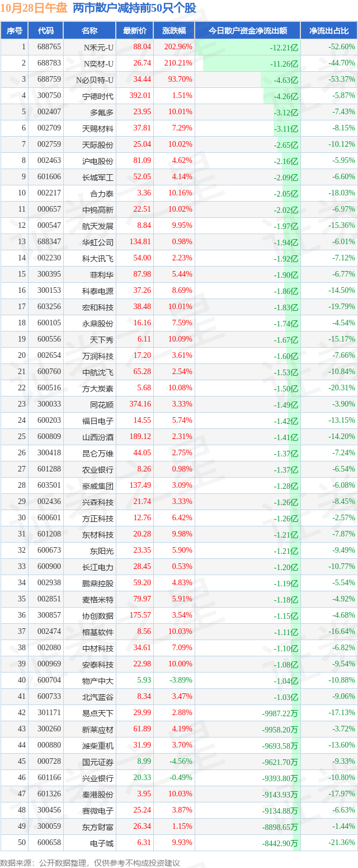The width and height of the screenshot is (358, 868).
Task: Select stock name 长城军工
Action: (98, 177)
